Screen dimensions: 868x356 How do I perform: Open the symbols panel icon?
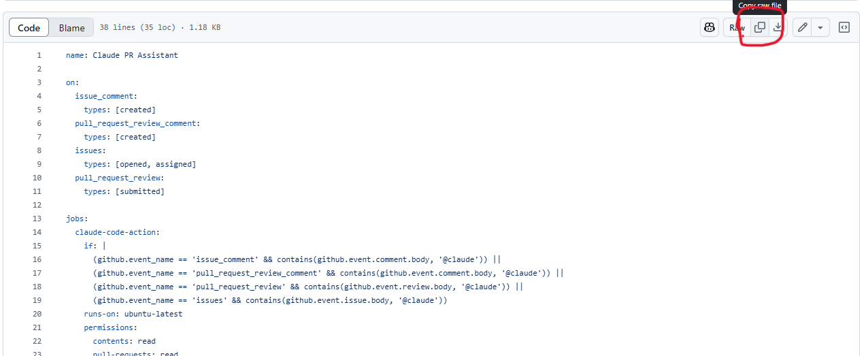coord(844,27)
